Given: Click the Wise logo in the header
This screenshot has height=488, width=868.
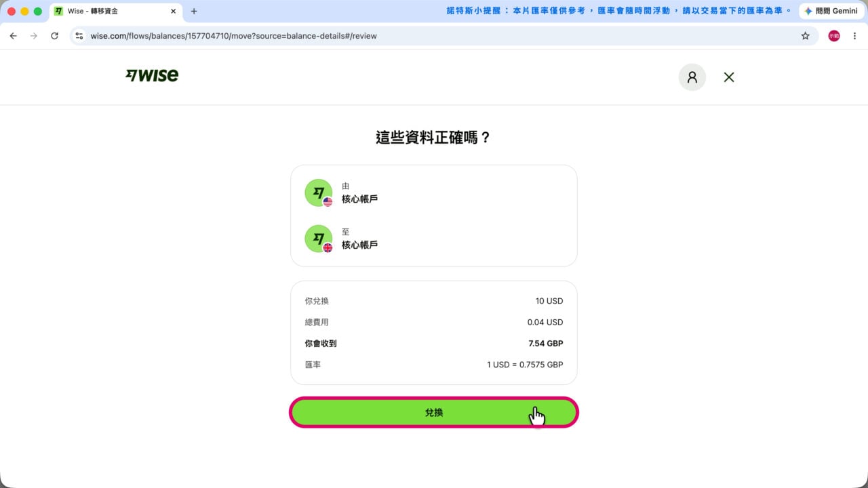Looking at the screenshot, I should coord(152,75).
